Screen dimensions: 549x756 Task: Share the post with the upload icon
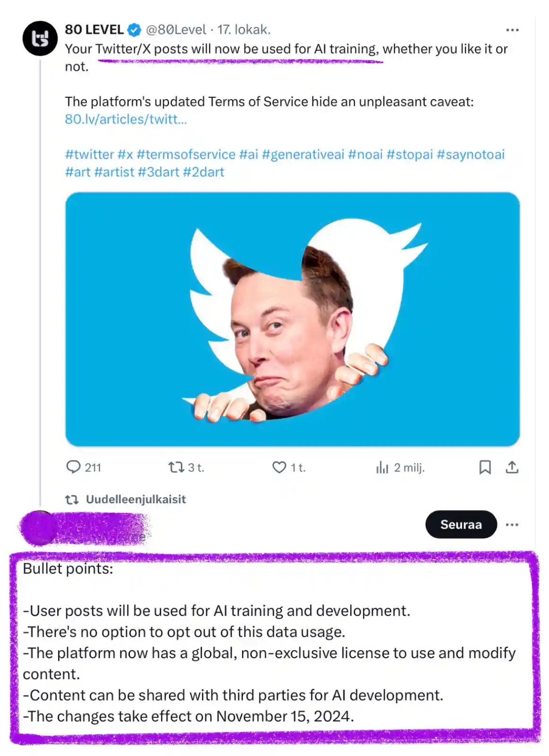click(512, 467)
